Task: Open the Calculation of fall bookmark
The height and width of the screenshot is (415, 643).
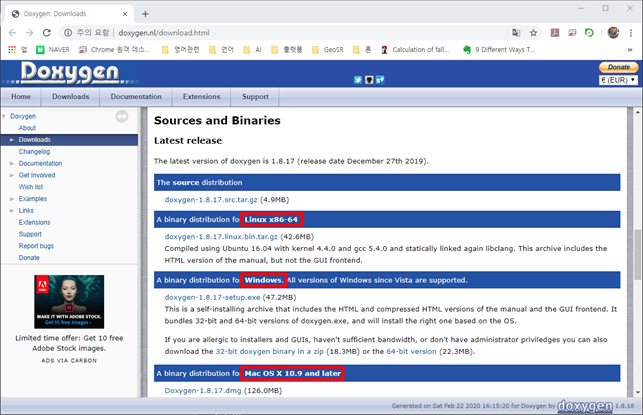Action: point(415,50)
